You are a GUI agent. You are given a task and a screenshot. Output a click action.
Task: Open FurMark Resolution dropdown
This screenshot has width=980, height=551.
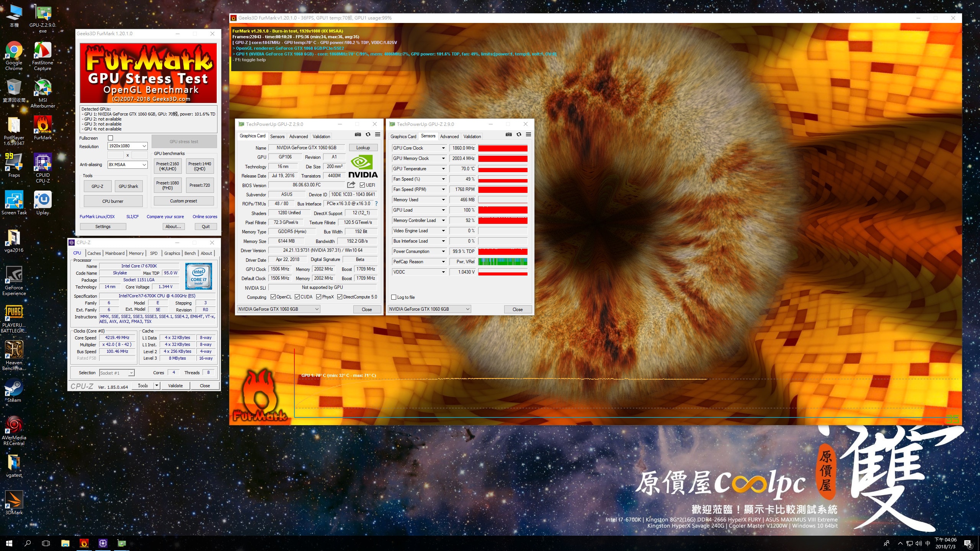click(x=127, y=146)
